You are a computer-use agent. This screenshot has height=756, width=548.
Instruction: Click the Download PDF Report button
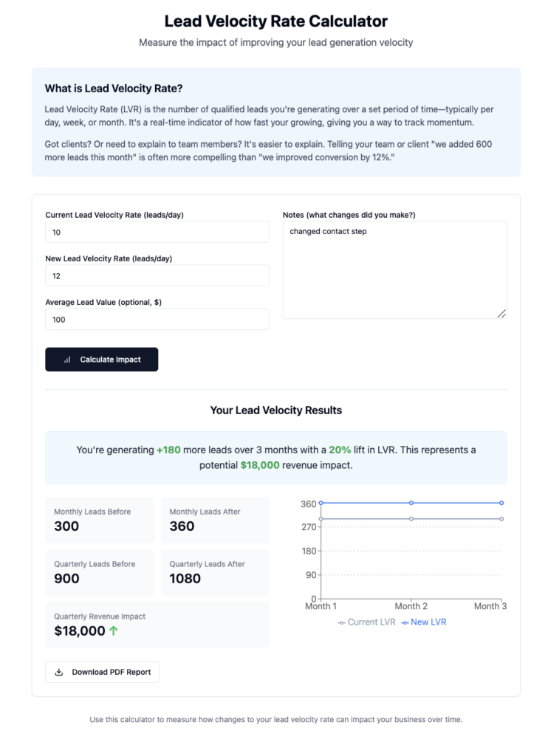click(x=102, y=672)
